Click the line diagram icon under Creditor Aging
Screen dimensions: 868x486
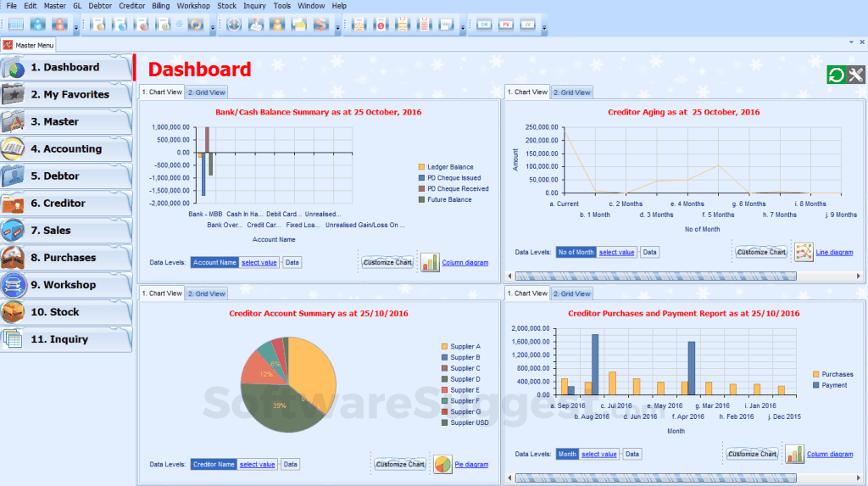803,252
